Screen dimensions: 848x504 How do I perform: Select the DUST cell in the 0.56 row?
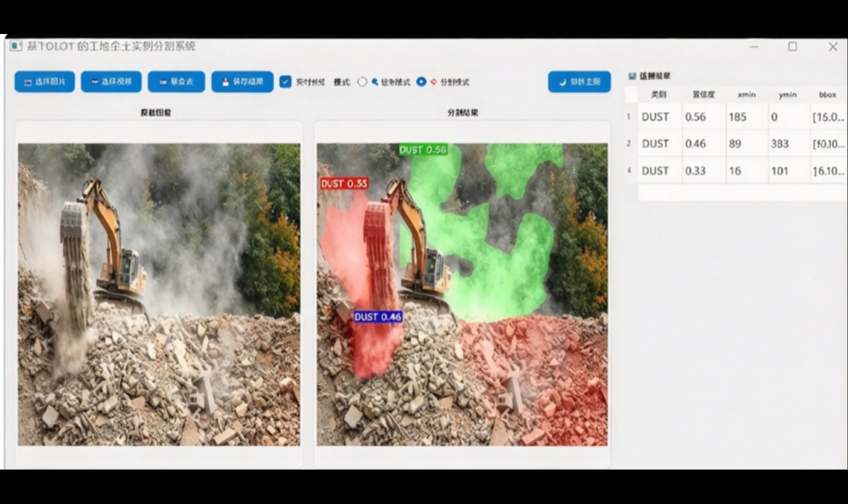[660, 116]
